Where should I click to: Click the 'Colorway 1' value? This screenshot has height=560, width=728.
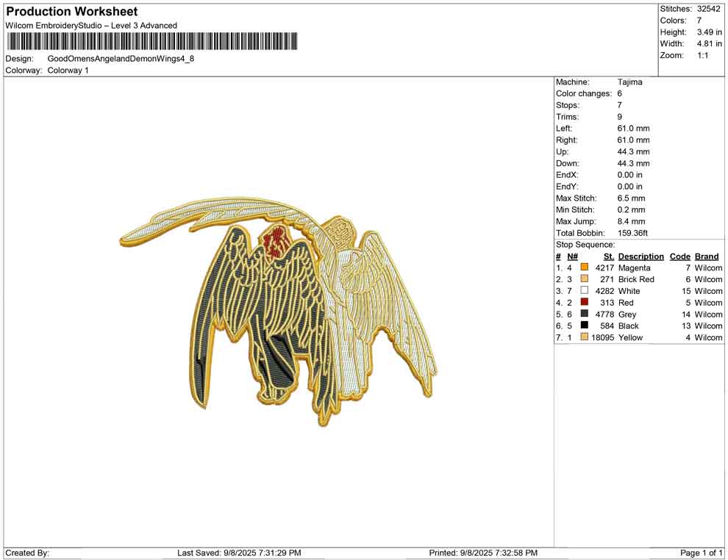click(x=68, y=70)
